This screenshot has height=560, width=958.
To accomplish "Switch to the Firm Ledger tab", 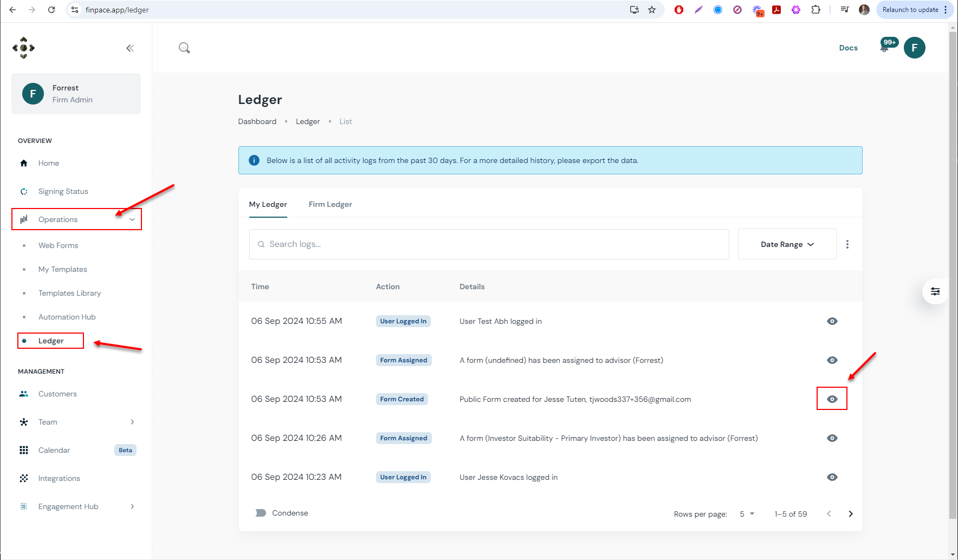I will pyautogui.click(x=331, y=204).
